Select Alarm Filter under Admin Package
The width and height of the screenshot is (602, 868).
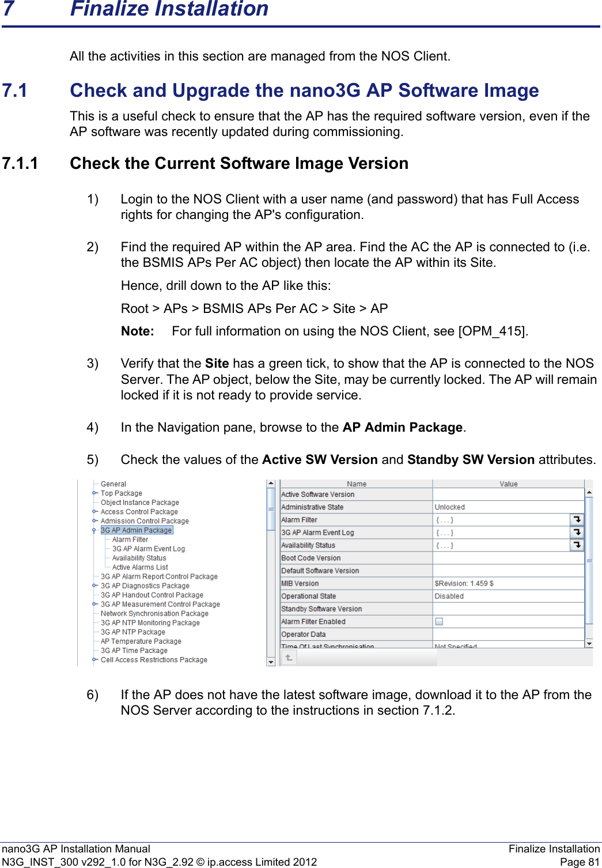click(130, 539)
